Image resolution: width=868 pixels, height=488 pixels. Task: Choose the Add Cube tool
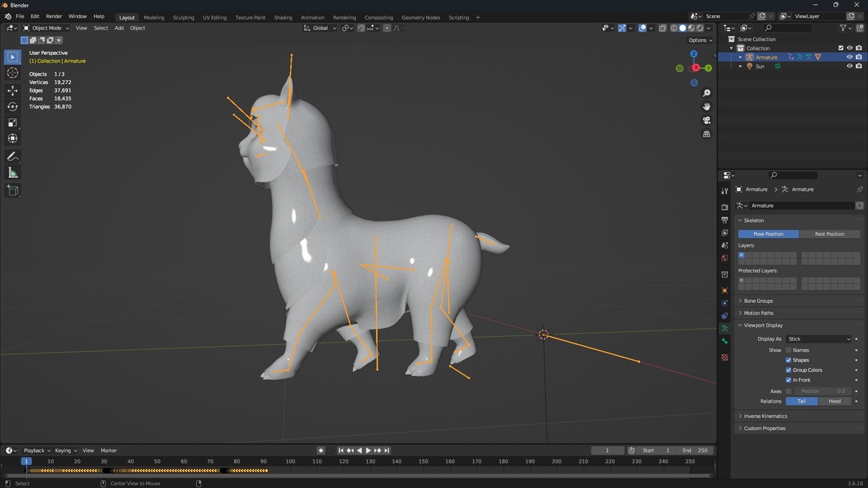12,190
